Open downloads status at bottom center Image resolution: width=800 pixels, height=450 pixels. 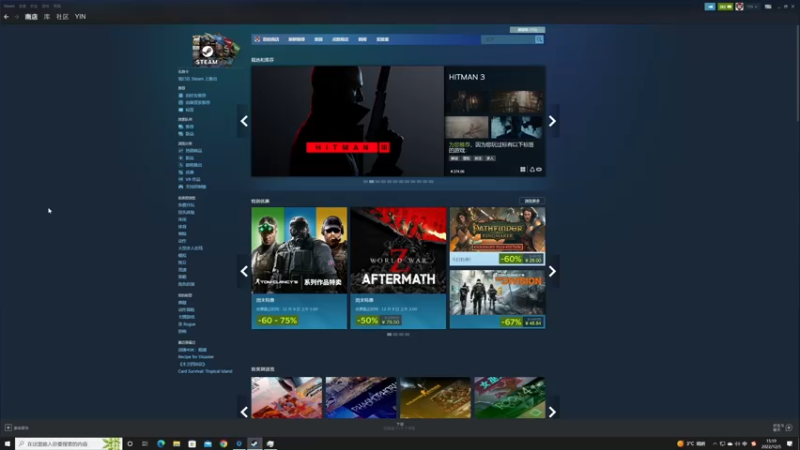pos(399,427)
